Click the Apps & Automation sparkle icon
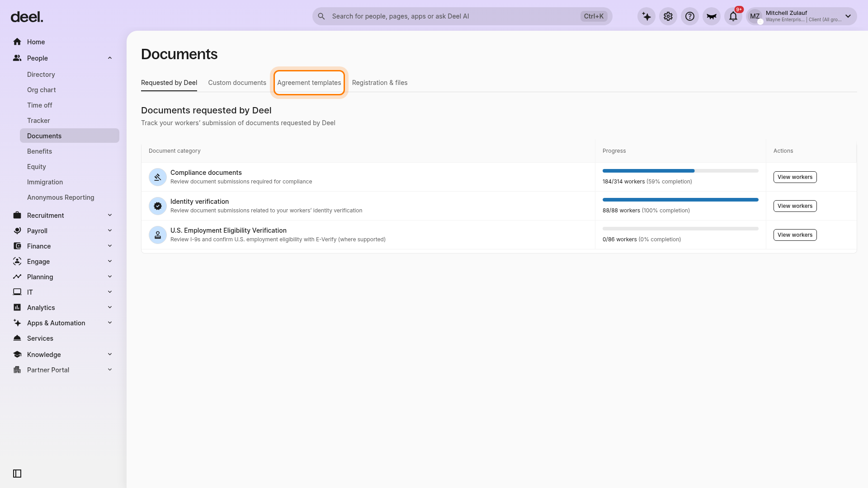 tap(17, 323)
